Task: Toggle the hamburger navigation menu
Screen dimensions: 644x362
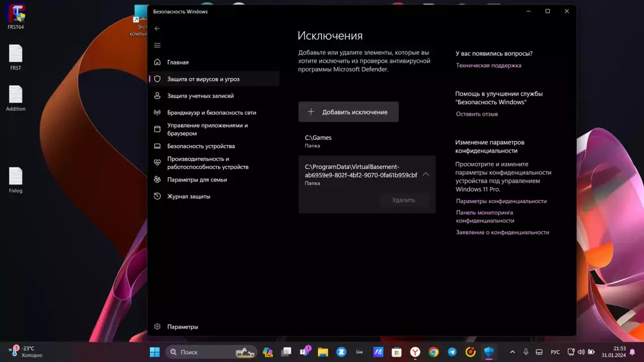Action: pyautogui.click(x=157, y=45)
